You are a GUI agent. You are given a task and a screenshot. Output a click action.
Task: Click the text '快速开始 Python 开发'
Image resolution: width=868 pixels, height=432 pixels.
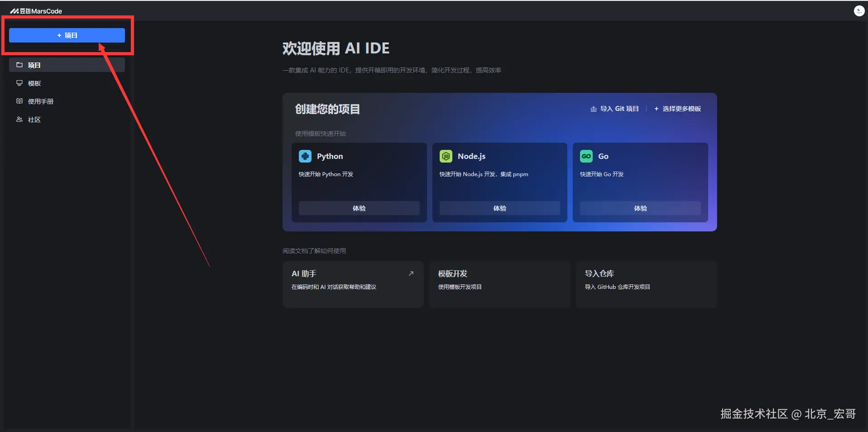(326, 174)
